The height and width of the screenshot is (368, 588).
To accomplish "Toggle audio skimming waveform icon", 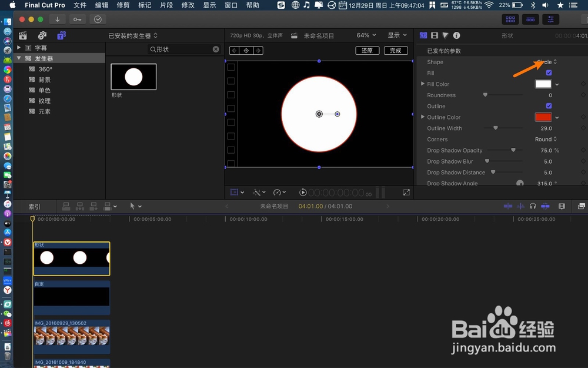I will [521, 206].
